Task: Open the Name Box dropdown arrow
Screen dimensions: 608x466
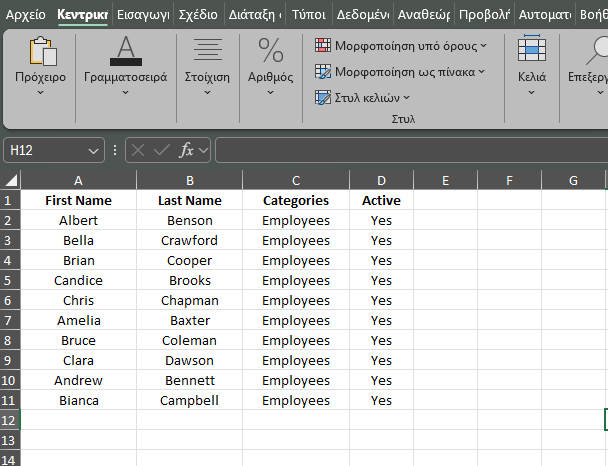Action: click(94, 150)
